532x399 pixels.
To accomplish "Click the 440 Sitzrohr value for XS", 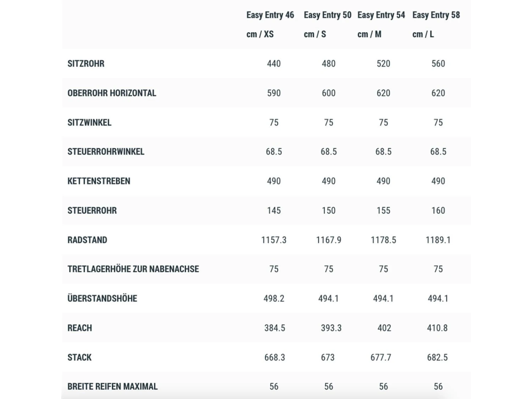I will pyautogui.click(x=273, y=64).
